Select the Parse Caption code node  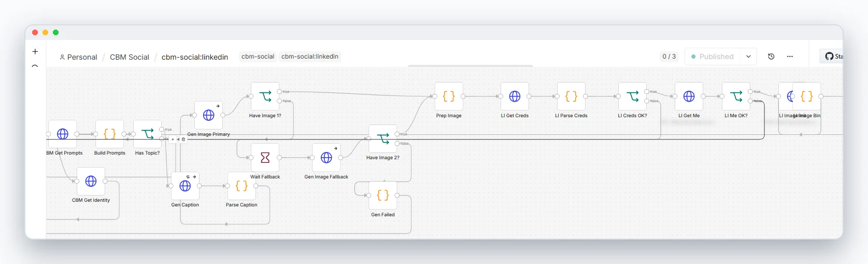coord(242,186)
